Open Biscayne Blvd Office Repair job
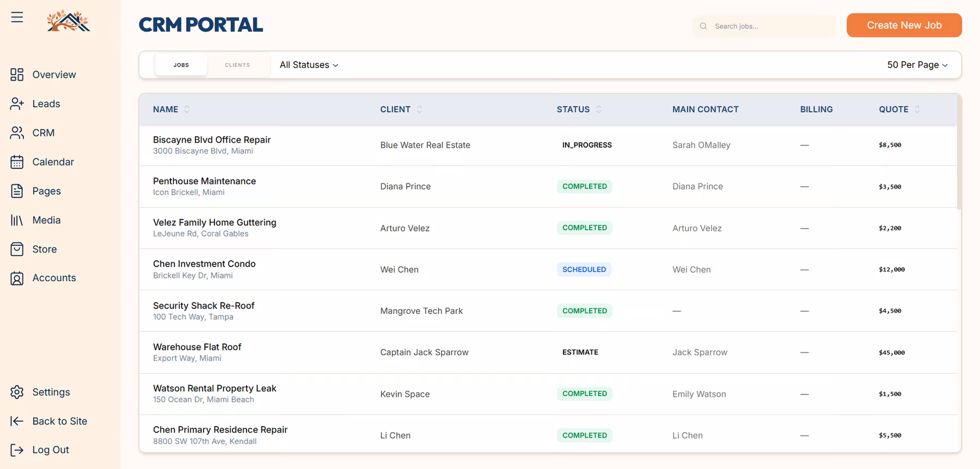Viewport: 980px width, 469px height. tap(212, 140)
